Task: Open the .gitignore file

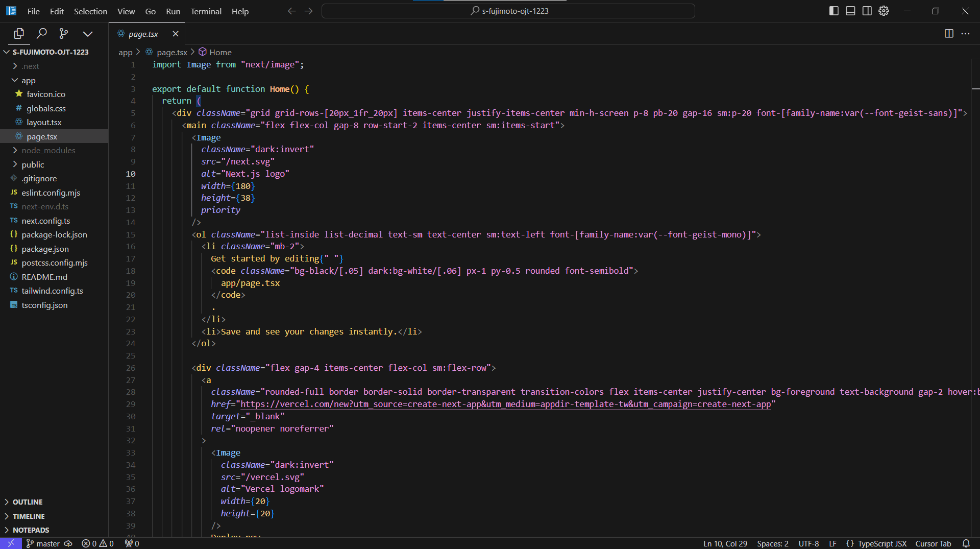Action: point(54,179)
